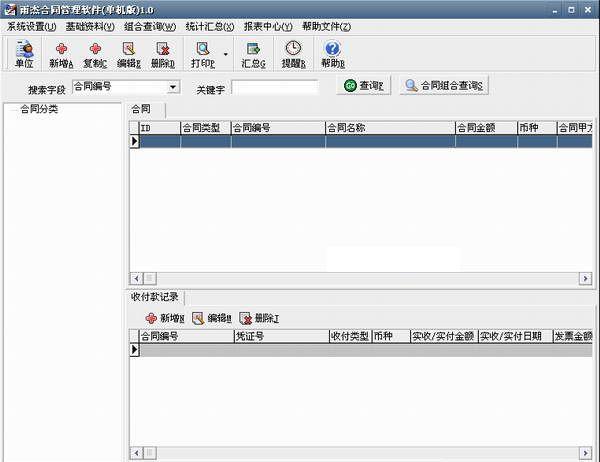Add a payment record with 新增 button
The image size is (600, 462).
pos(160,318)
